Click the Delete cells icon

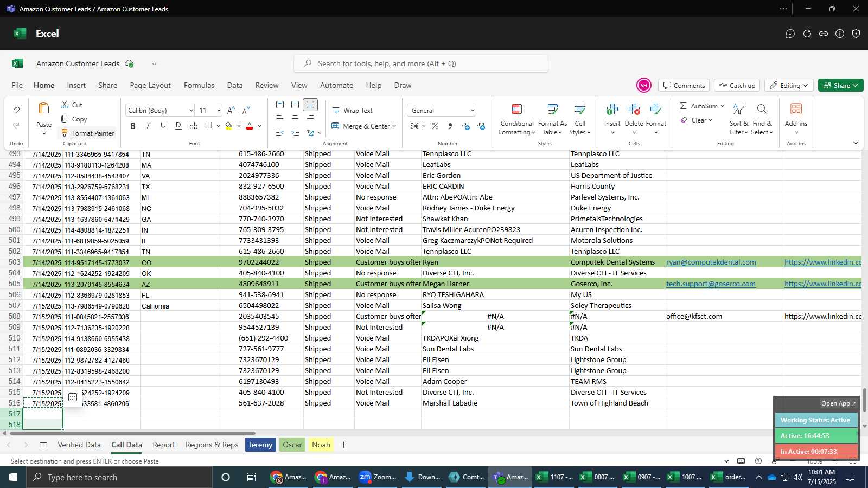(634, 110)
